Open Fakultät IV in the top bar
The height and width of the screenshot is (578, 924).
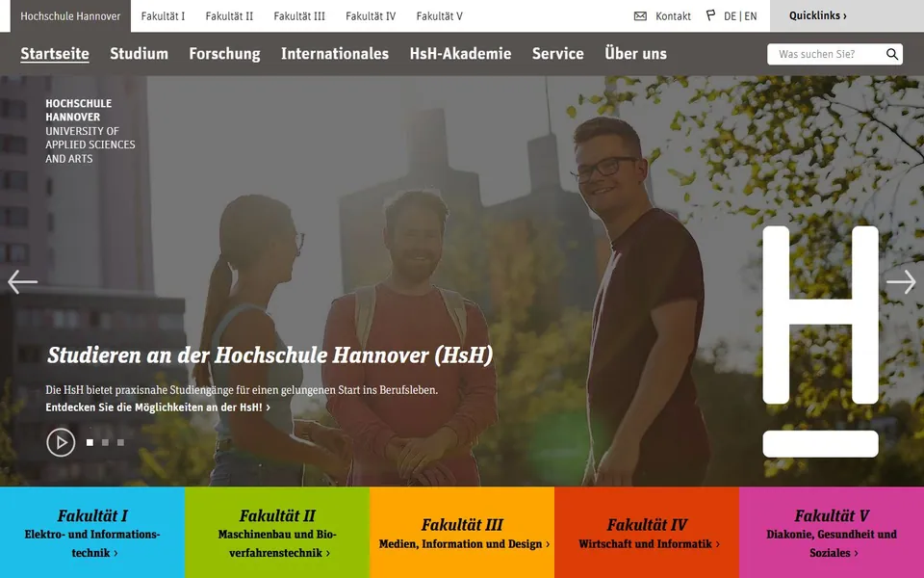371,16
